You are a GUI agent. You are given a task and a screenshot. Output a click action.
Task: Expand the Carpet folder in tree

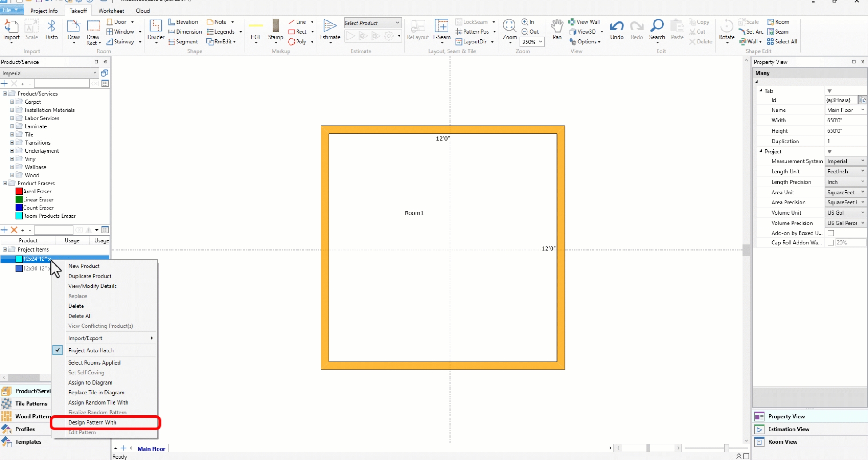tap(12, 102)
